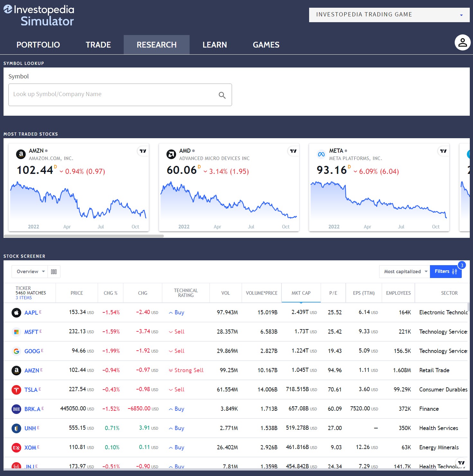Click the 445050.00 price for BRK.A
This screenshot has height=476, width=473.
coord(77,409)
